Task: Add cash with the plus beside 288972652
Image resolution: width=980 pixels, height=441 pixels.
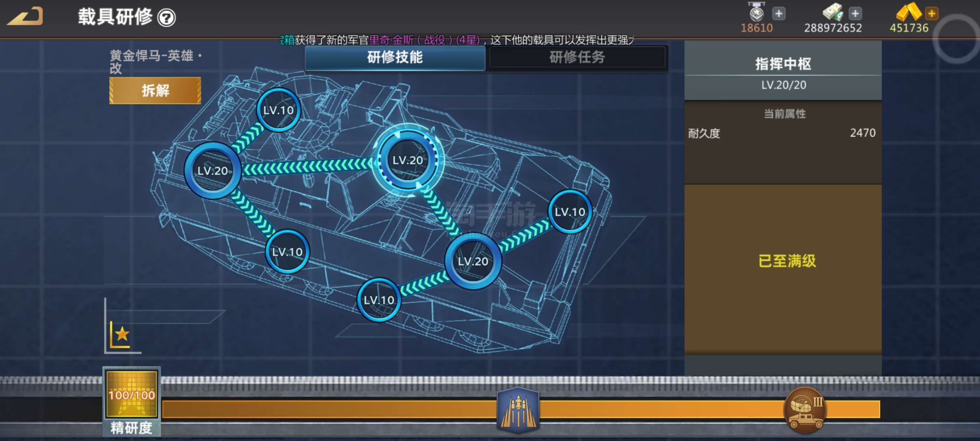Action: tap(855, 14)
